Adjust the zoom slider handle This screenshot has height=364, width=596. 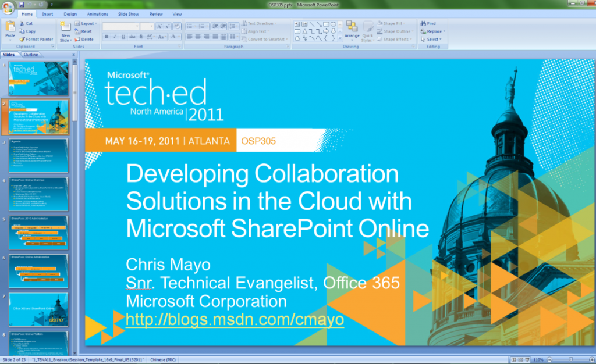(x=570, y=359)
